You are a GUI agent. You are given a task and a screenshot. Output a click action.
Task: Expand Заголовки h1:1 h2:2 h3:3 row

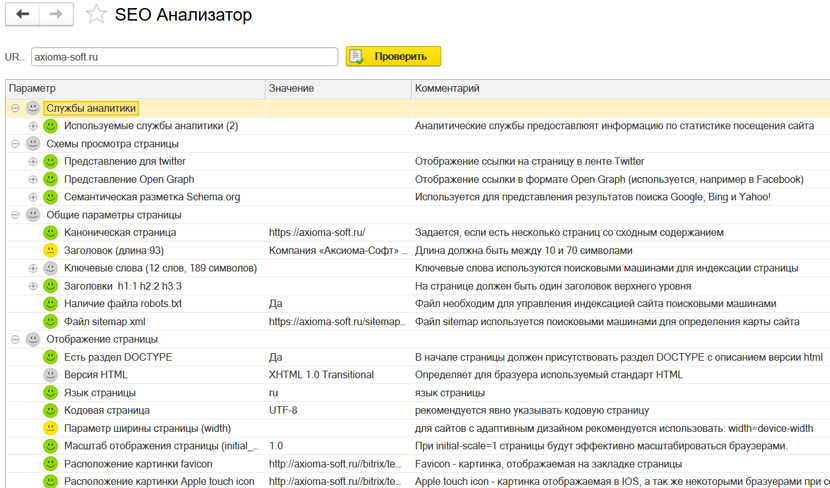coord(33,286)
